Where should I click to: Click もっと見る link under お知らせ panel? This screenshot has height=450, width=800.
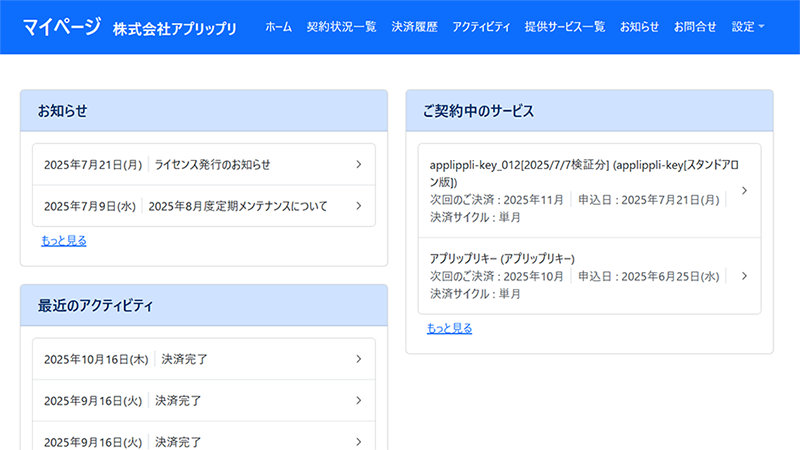coord(64,240)
